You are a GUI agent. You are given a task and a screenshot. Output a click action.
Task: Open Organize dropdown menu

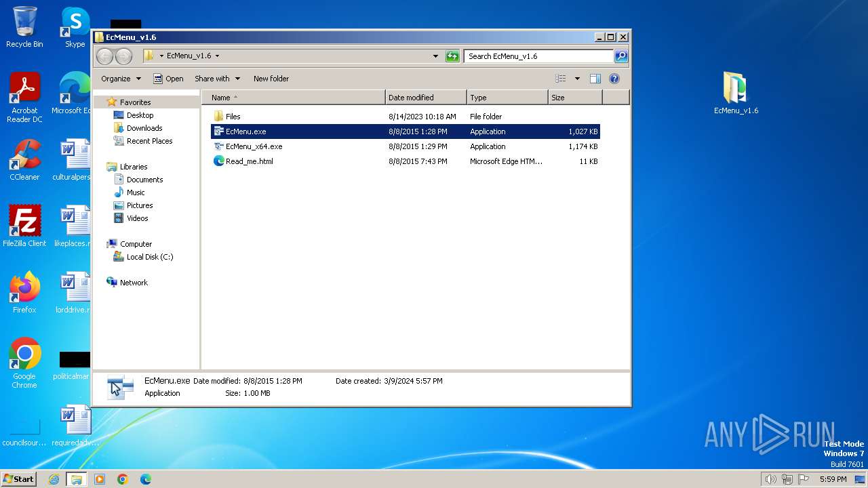tap(121, 79)
